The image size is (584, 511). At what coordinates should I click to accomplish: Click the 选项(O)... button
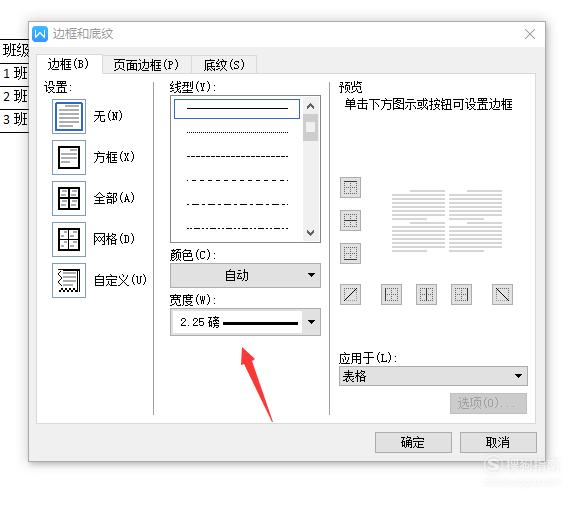(488, 403)
